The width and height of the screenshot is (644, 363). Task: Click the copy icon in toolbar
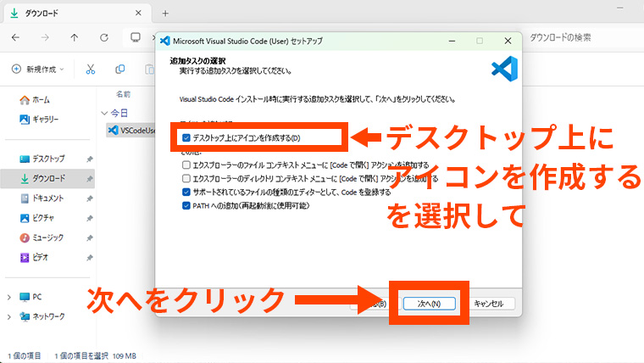(x=119, y=69)
